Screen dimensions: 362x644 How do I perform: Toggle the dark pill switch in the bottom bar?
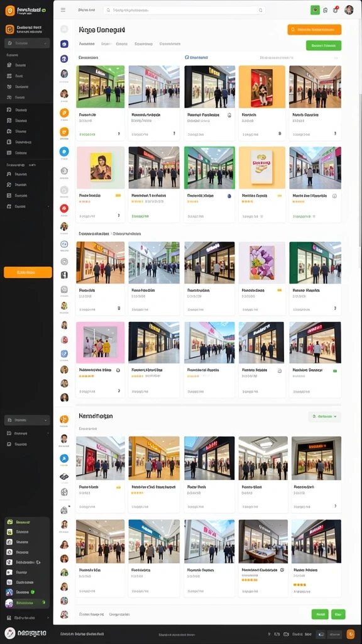pos(321,634)
